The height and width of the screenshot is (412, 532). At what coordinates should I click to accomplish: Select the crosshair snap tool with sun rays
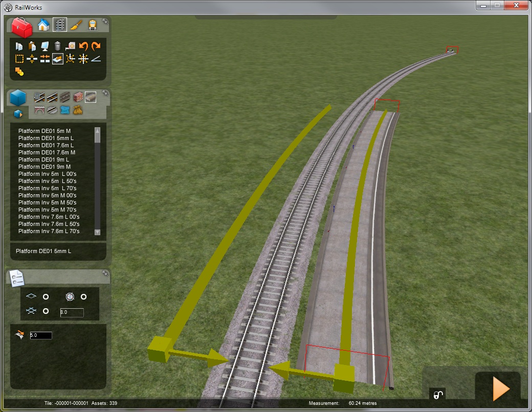[x=83, y=59]
